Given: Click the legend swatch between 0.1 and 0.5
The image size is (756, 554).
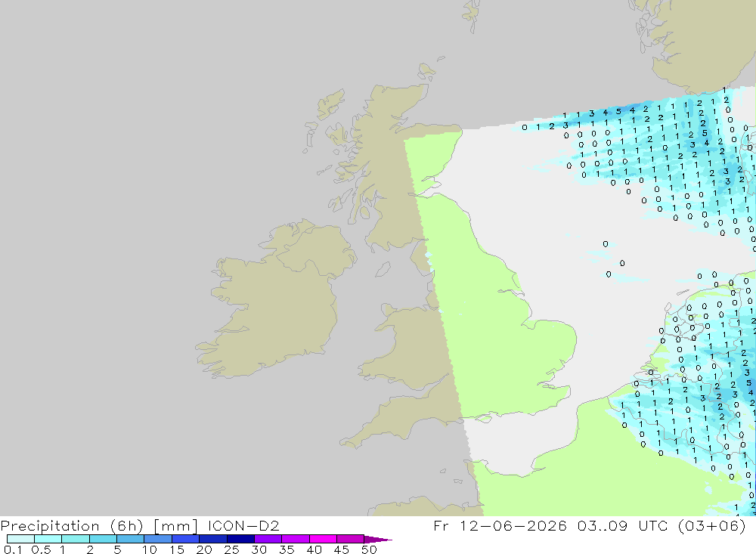Looking at the screenshot, I should 20,539.
